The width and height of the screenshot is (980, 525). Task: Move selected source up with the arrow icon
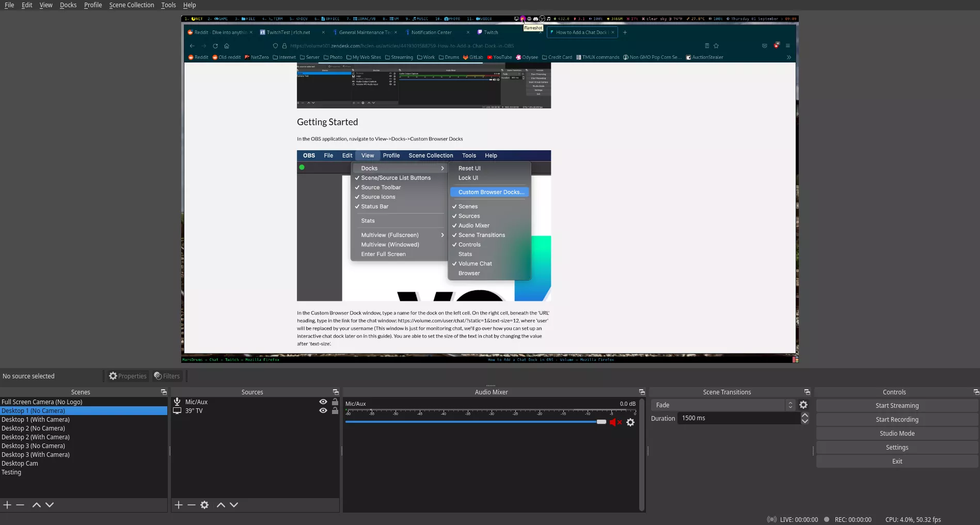[x=220, y=505]
